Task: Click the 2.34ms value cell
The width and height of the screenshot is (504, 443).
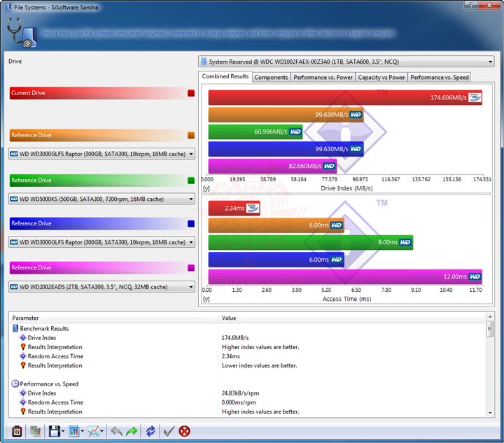Action: pos(231,356)
